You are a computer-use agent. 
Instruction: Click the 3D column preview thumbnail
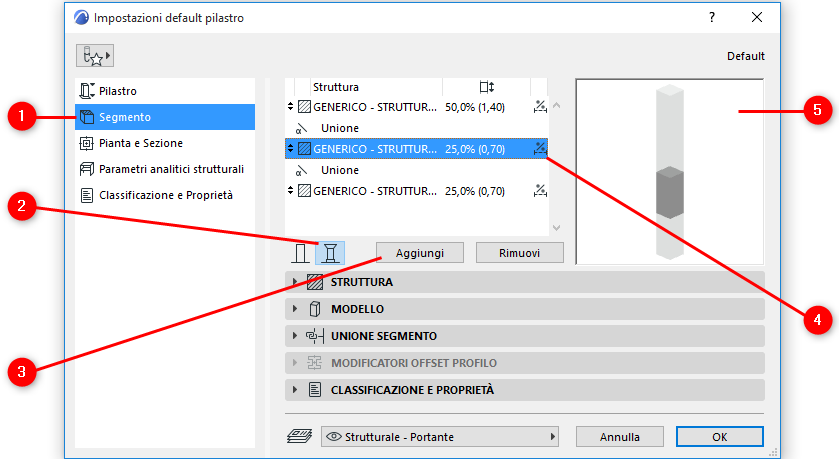[669, 171]
